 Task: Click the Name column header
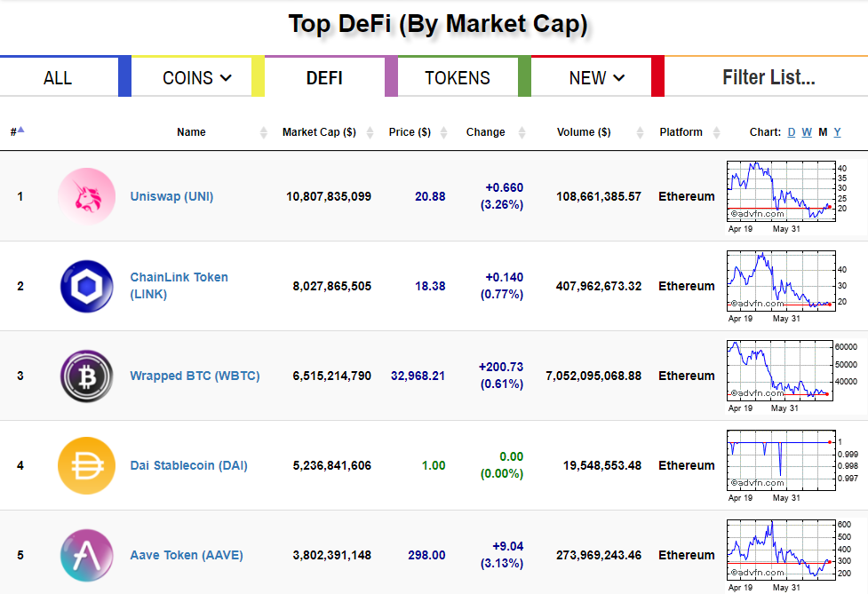tap(191, 132)
